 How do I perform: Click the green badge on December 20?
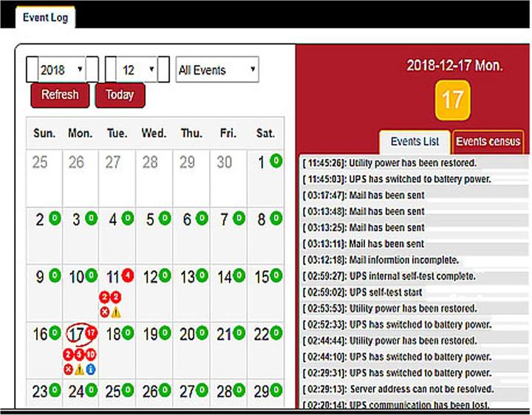[201, 335]
